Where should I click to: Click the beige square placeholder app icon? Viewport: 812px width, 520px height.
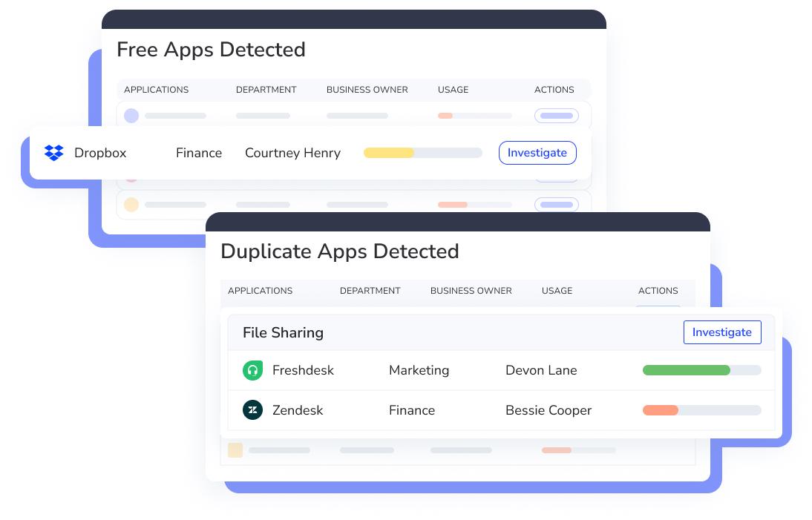[235, 450]
